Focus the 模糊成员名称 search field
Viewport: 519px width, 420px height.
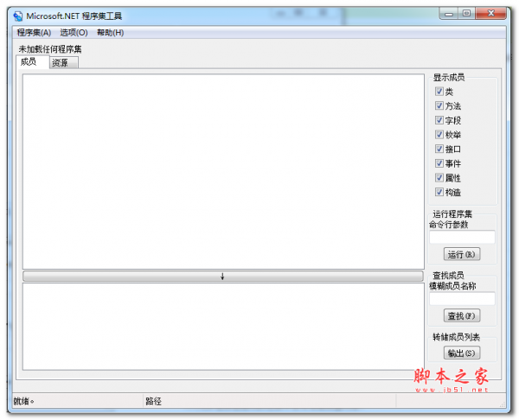click(462, 299)
